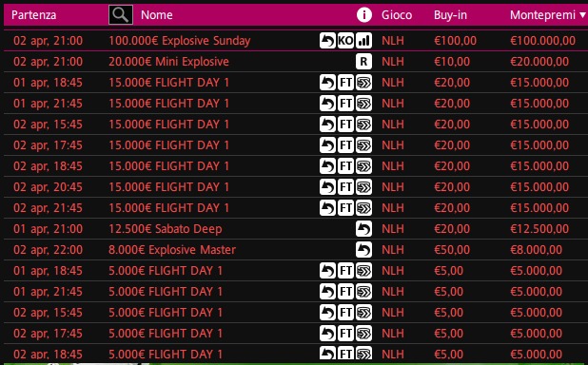Click re-entry icon on 02 apr 17:45 5.000€ flight
The height and width of the screenshot is (365, 588).
pyautogui.click(x=327, y=333)
